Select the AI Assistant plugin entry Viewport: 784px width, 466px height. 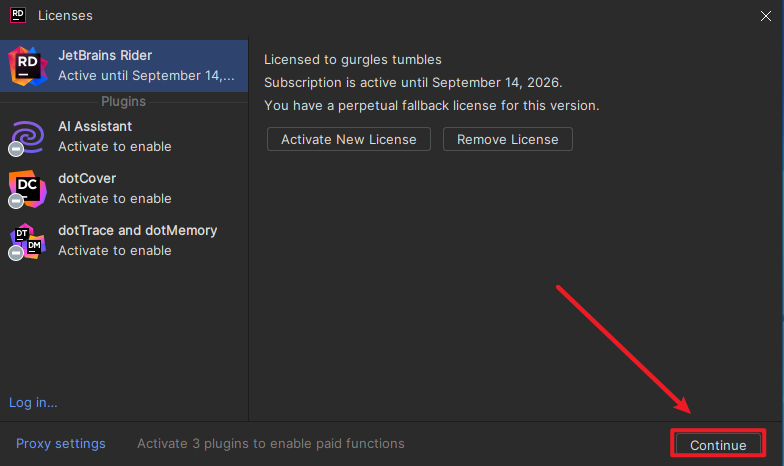(124, 136)
